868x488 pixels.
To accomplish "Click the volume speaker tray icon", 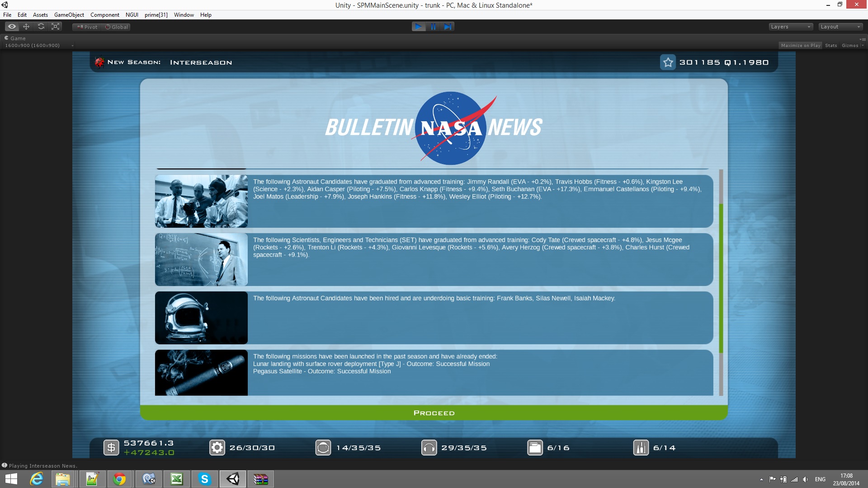I will point(805,479).
